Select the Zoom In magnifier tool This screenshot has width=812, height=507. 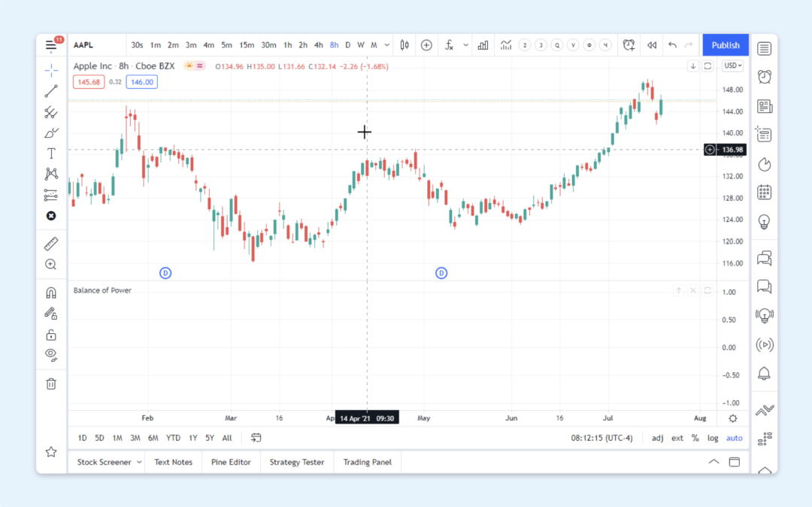51,264
